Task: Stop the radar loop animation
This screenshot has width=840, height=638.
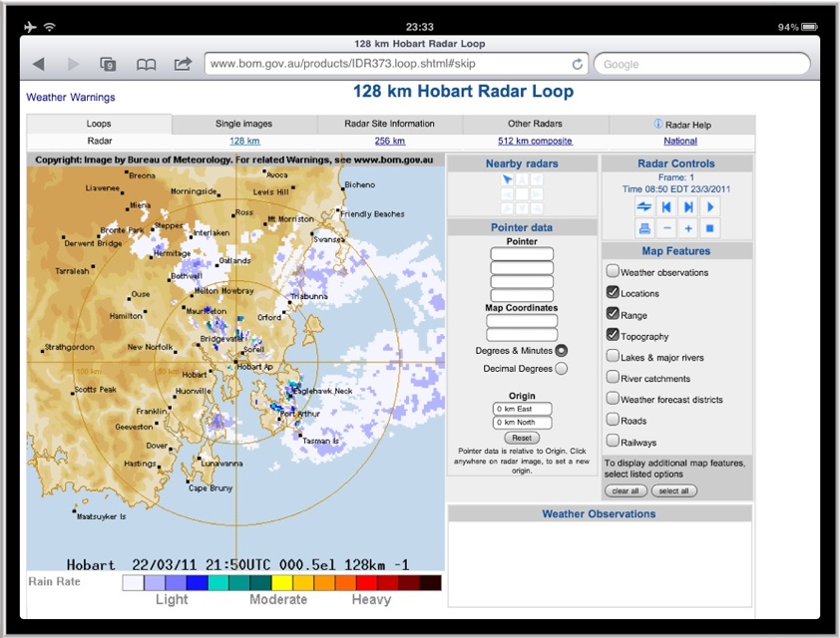Action: pos(709,228)
